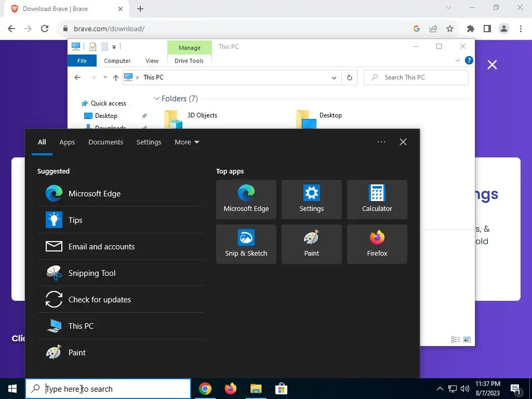The height and width of the screenshot is (399, 532).
Task: Open Chrome tab search chevron
Action: click(448, 7)
